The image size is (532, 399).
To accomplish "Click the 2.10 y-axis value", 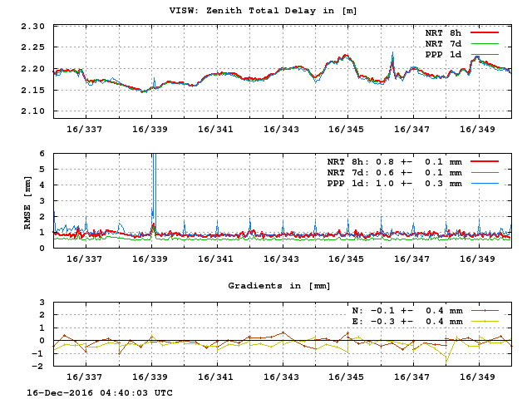I will click(32, 111).
